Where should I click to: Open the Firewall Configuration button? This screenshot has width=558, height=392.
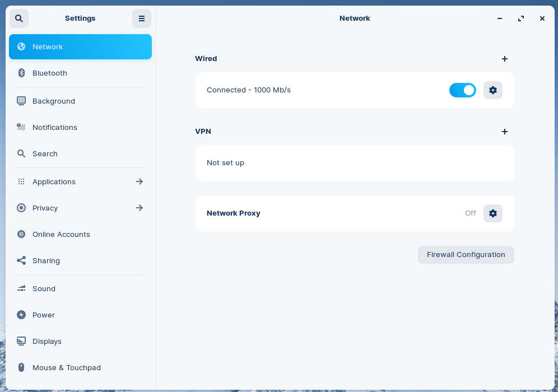[x=466, y=255]
